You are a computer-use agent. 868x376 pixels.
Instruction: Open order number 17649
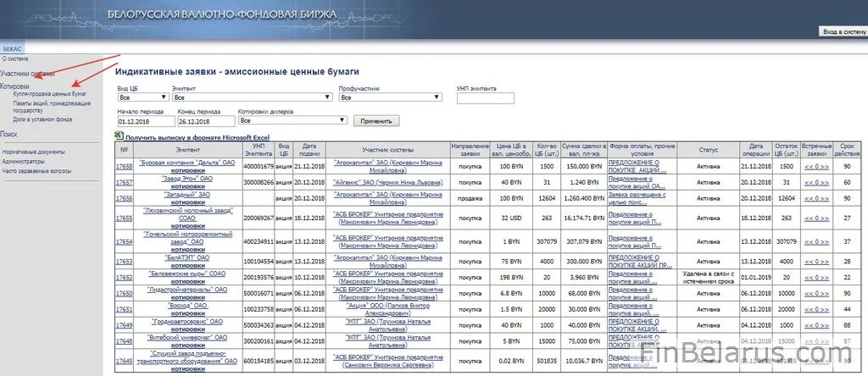[x=124, y=326]
